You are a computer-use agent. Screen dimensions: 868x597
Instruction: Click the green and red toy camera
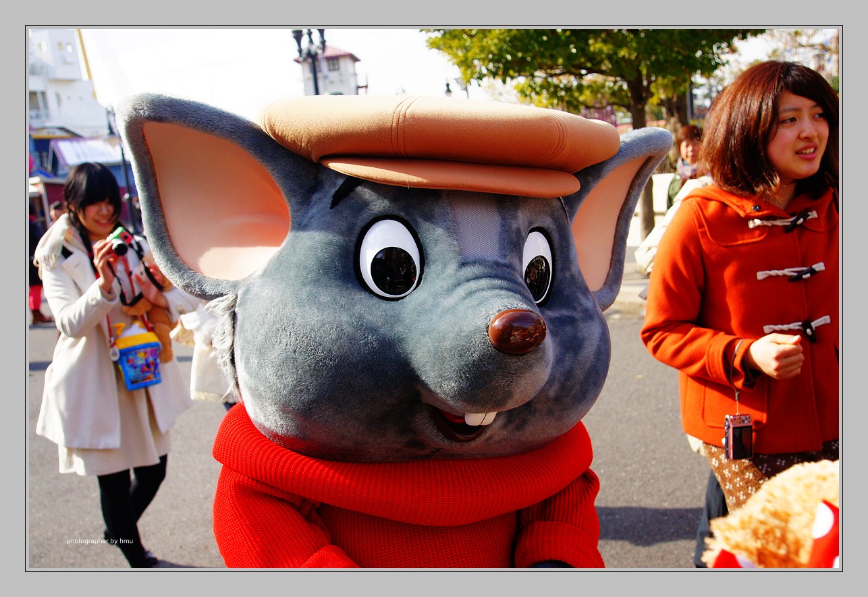tap(120, 241)
